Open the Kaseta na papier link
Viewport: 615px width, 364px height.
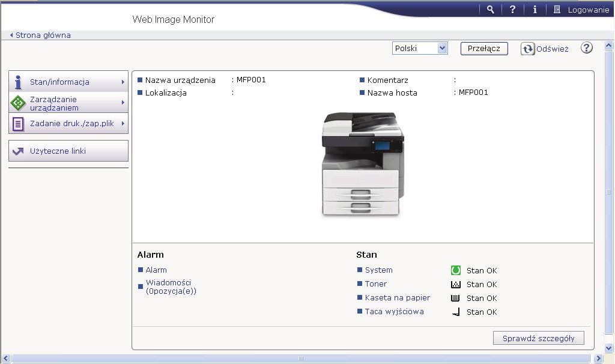click(x=398, y=297)
